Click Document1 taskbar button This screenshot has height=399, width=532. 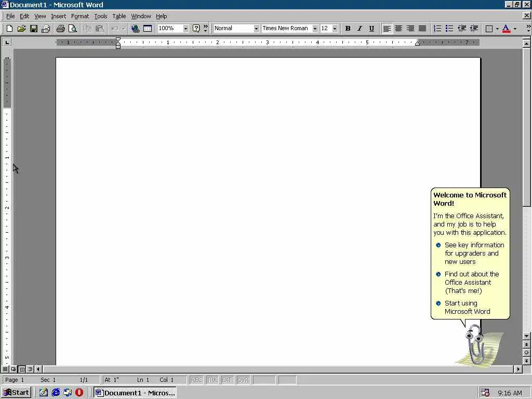[135, 393]
